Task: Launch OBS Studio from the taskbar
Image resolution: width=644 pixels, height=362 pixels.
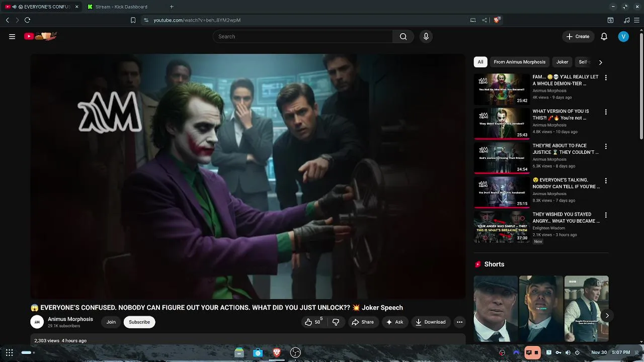Action: (295, 352)
